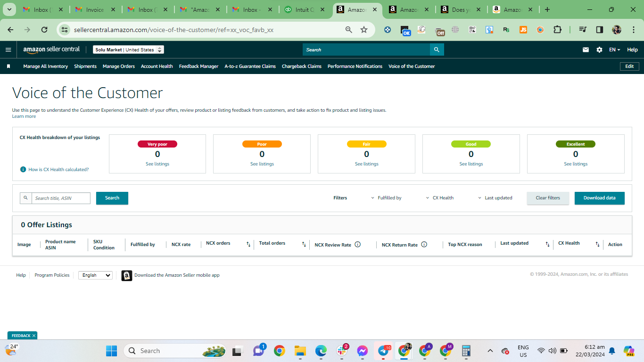Viewport: 644px width, 362px height.
Task: Open the Seller Central messages envelope icon
Action: tap(586, 49)
